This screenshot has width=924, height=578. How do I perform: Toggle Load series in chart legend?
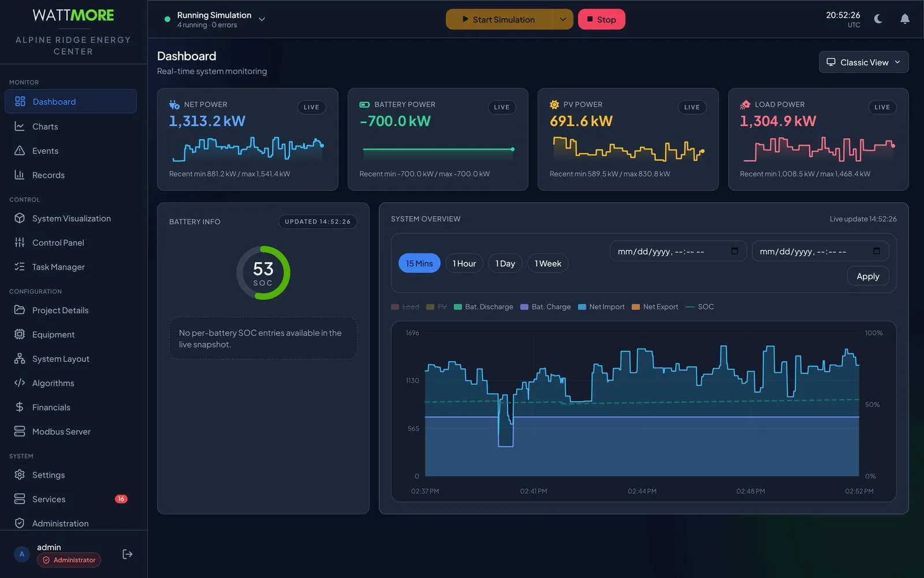coord(405,307)
